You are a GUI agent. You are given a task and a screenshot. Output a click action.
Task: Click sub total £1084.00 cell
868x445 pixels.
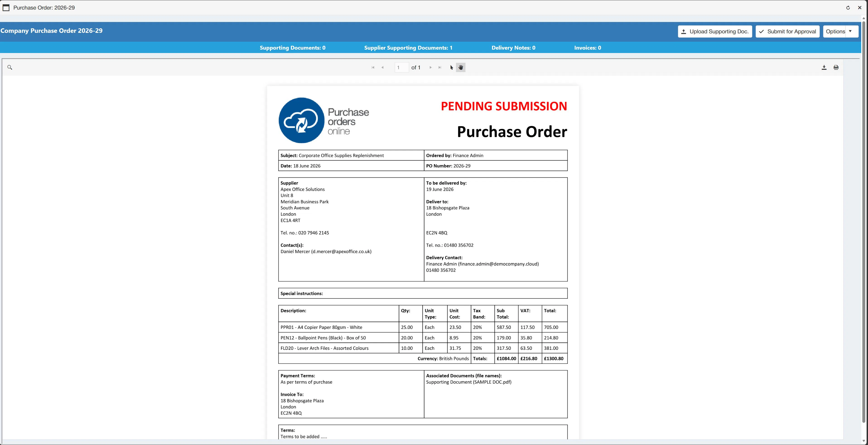pyautogui.click(x=506, y=358)
